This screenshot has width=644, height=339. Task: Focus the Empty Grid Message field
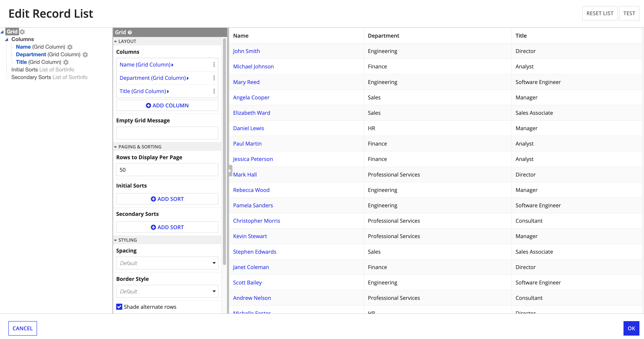click(167, 133)
